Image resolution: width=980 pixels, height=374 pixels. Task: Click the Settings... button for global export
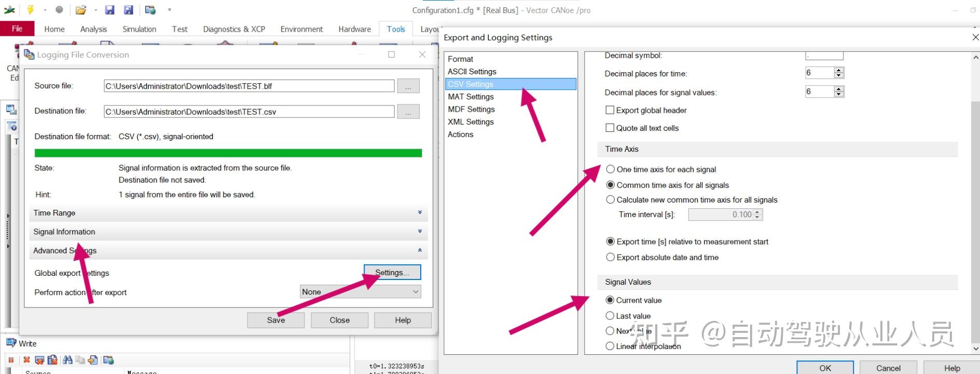pos(392,273)
